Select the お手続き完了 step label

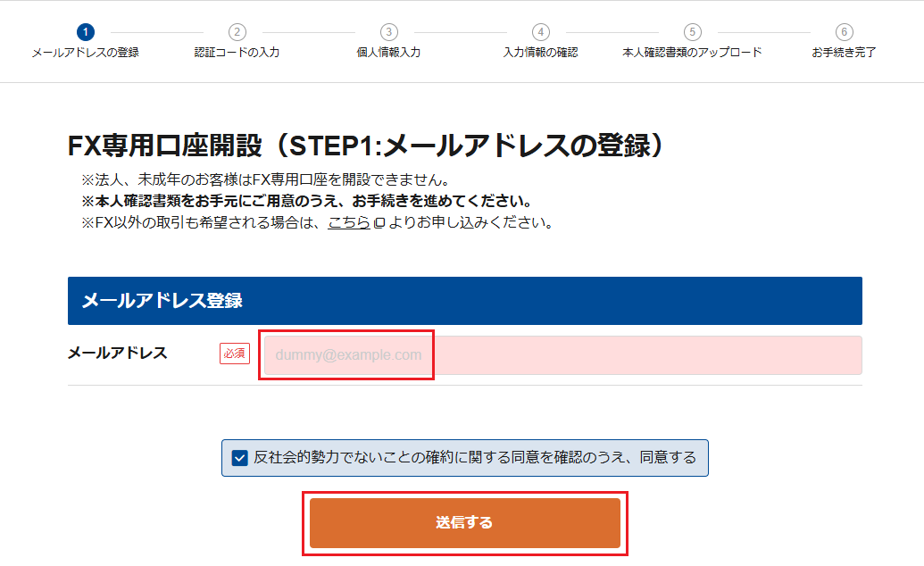[x=844, y=53]
